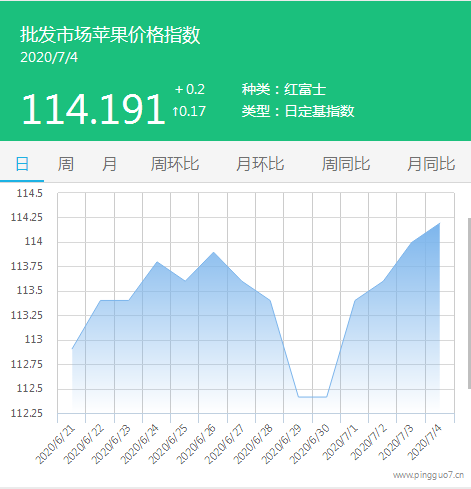The height and width of the screenshot is (489, 471).
Task: Click the 2020/6/26 peak data point
Action: pos(213,252)
